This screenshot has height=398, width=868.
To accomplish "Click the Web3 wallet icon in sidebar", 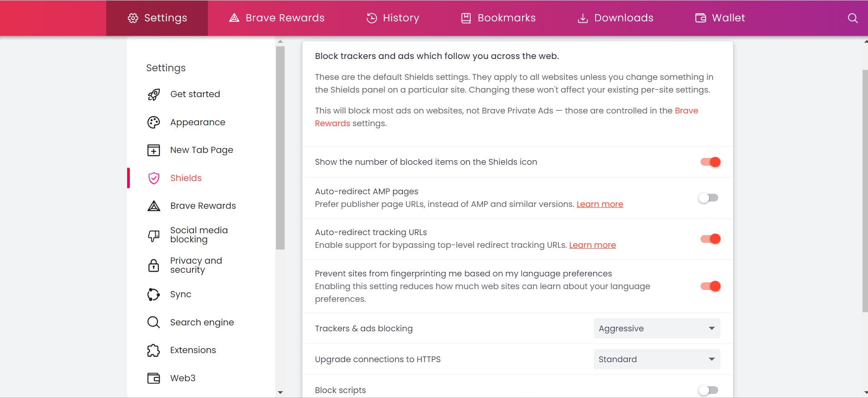I will click(x=154, y=378).
